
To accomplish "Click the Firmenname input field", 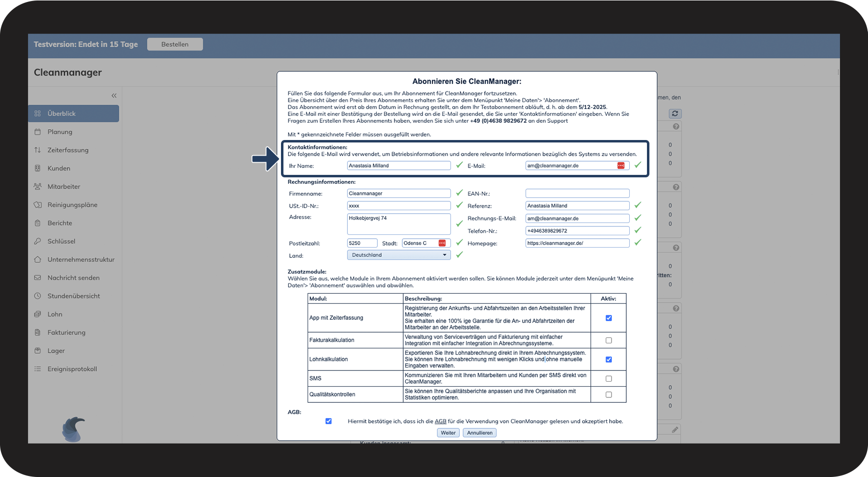I will click(x=399, y=194).
